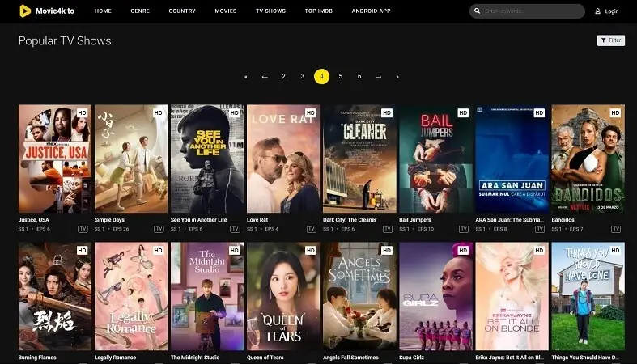Click the HD badge on Love Rat poster
This screenshot has width=637, height=364.
310,112
